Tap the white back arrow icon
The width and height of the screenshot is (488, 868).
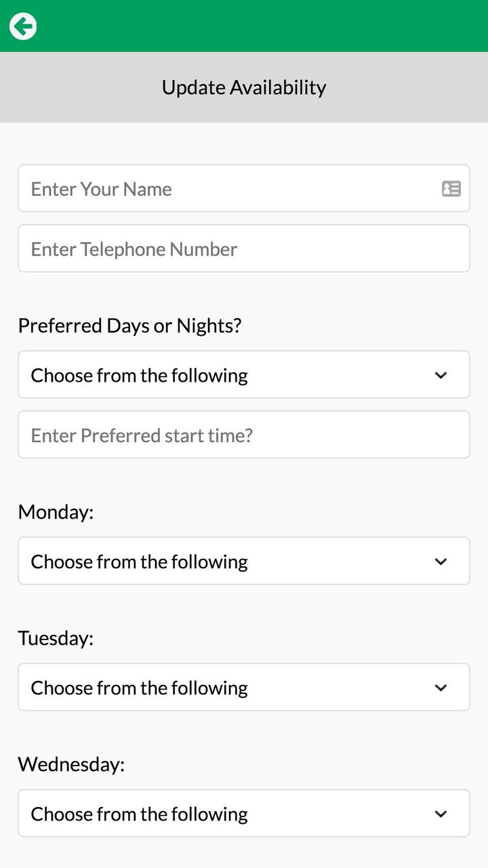click(23, 26)
